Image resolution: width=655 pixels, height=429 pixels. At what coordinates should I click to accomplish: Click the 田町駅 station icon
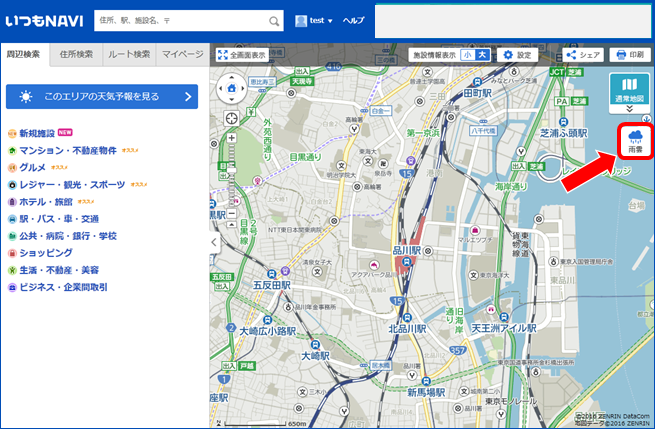click(477, 82)
